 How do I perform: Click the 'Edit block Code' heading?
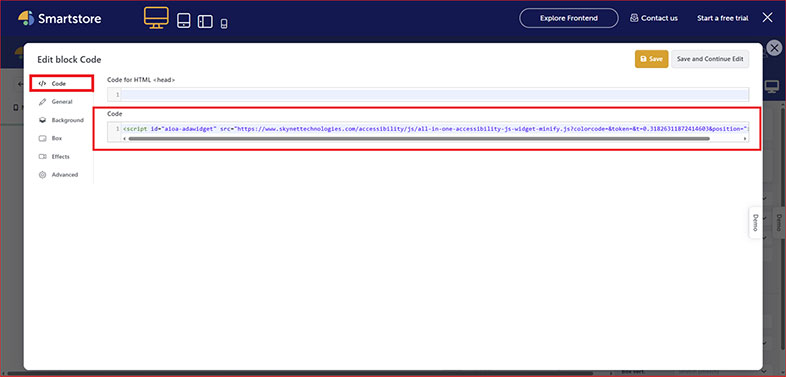[x=69, y=60]
